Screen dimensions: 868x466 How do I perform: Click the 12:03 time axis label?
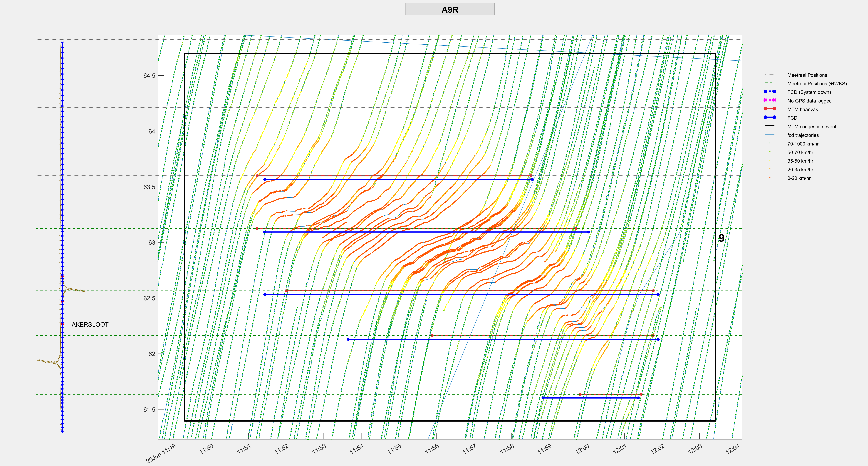coord(695,449)
